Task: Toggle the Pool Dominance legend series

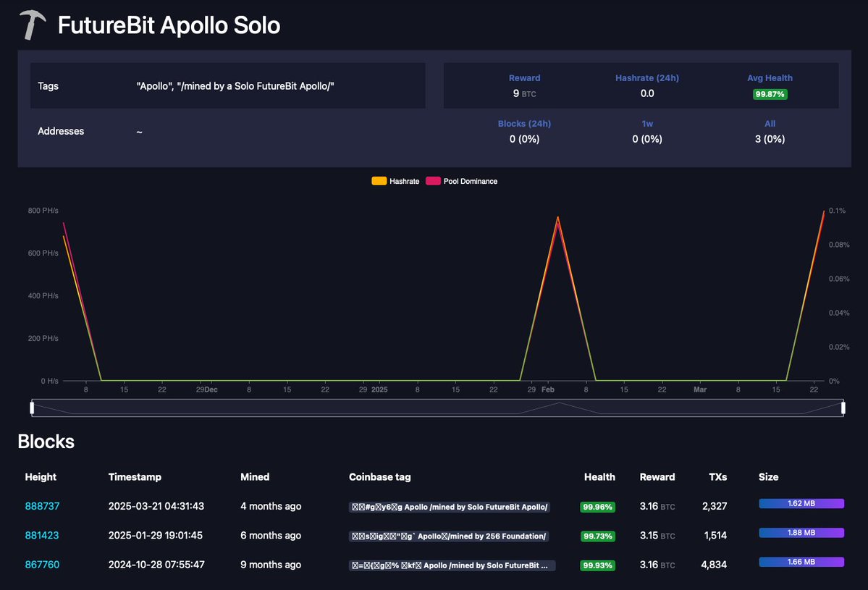Action: tap(462, 181)
